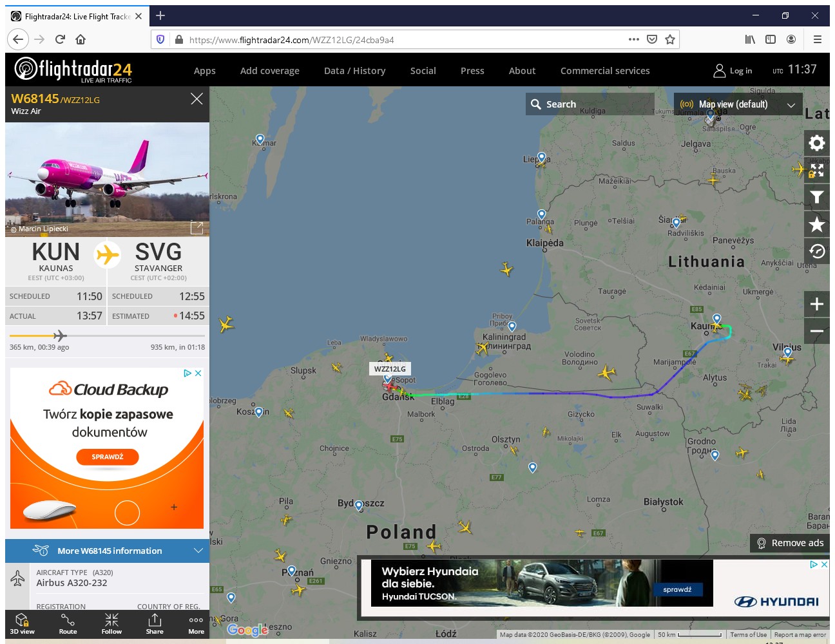Close the W68145 flight details panel
The width and height of the screenshot is (835, 644).
point(197,99)
